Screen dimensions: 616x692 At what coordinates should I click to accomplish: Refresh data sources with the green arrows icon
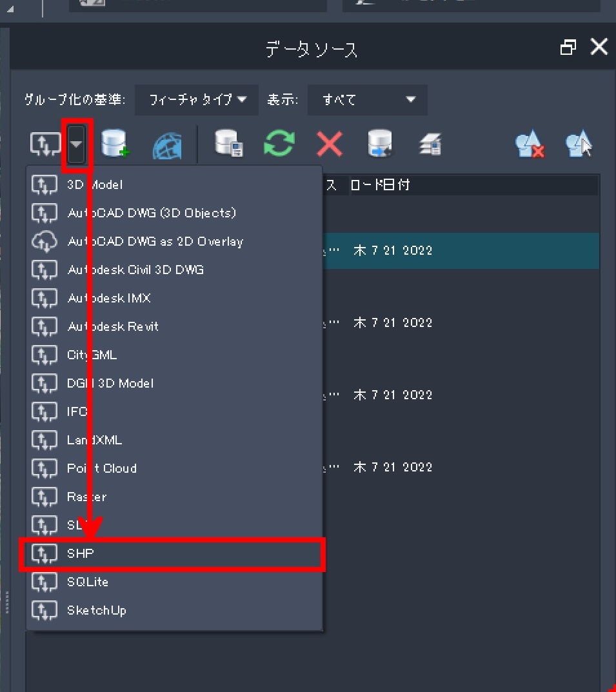[279, 143]
